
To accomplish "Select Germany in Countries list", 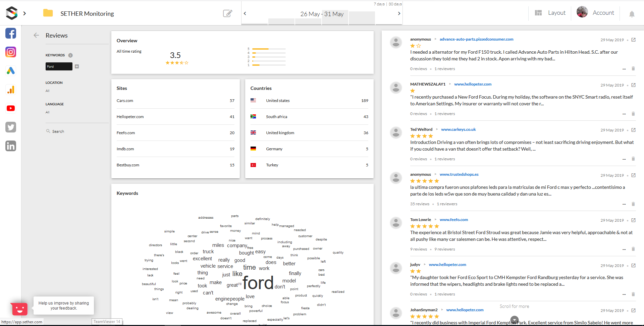I will click(309, 149).
